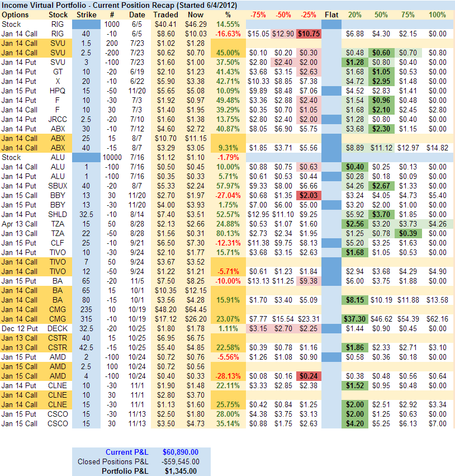Select the DECK stock cell
Screen dimensions: 455x476
[x=58, y=328]
